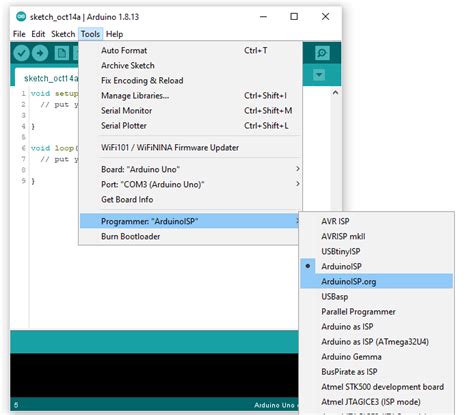Select USBasp programmer

(377, 296)
